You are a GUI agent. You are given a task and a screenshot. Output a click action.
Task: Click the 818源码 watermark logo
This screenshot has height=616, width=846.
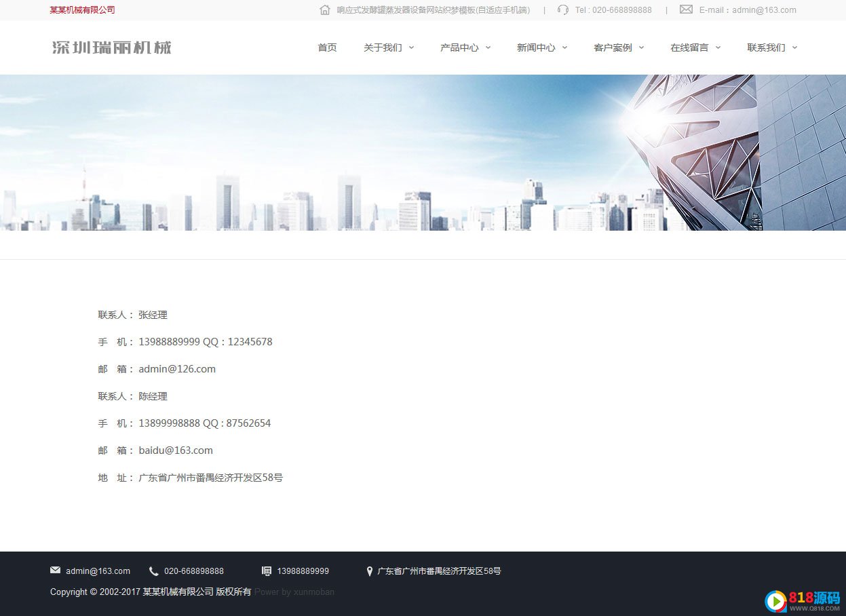tap(803, 600)
